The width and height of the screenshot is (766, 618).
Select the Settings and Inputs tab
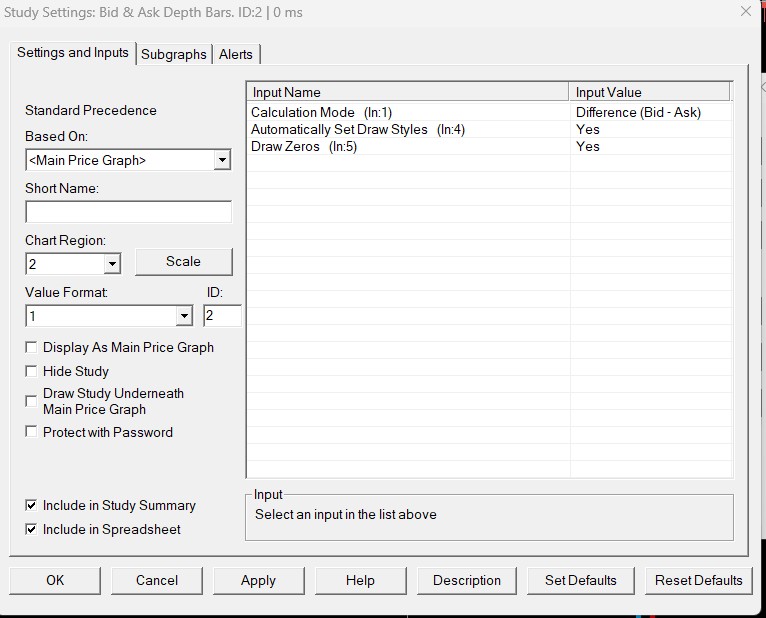tap(73, 53)
